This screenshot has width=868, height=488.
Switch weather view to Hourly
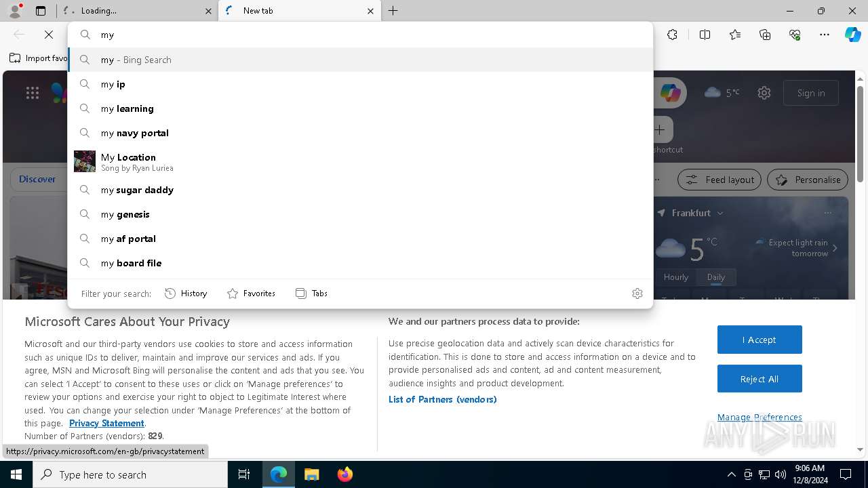(x=676, y=277)
